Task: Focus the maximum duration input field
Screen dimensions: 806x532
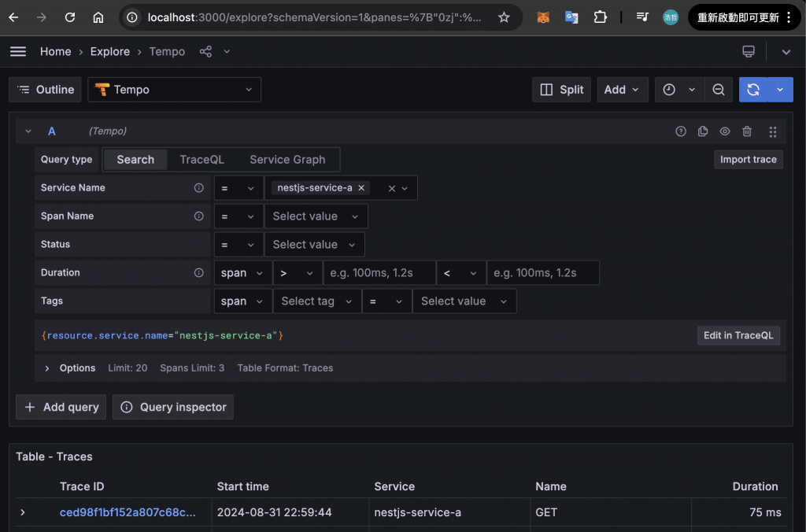Action: click(x=543, y=273)
